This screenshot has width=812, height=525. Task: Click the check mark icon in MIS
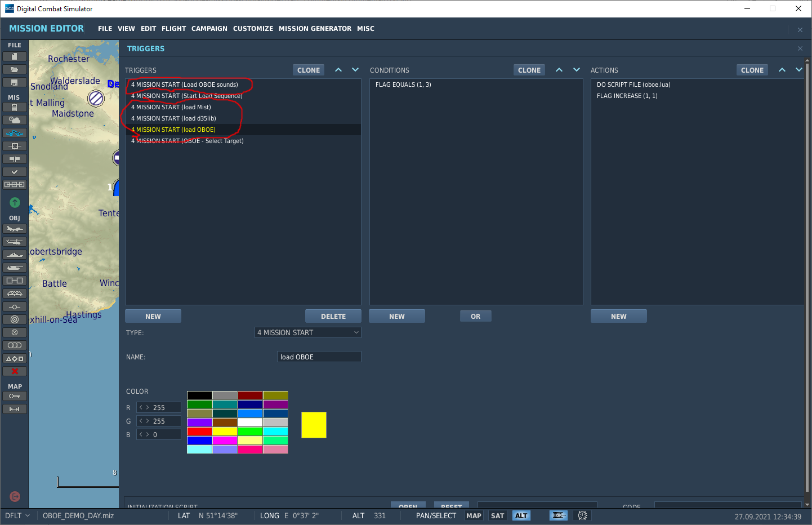pos(15,172)
